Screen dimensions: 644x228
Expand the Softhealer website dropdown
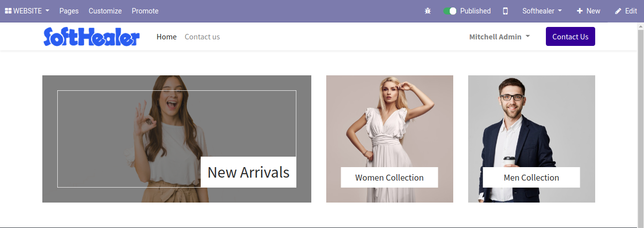coord(542,11)
